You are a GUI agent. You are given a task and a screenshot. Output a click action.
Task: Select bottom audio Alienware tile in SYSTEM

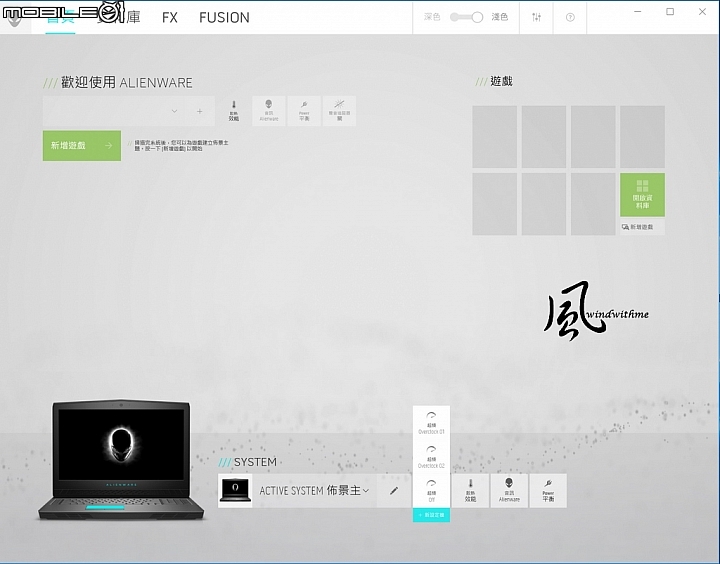click(x=509, y=491)
